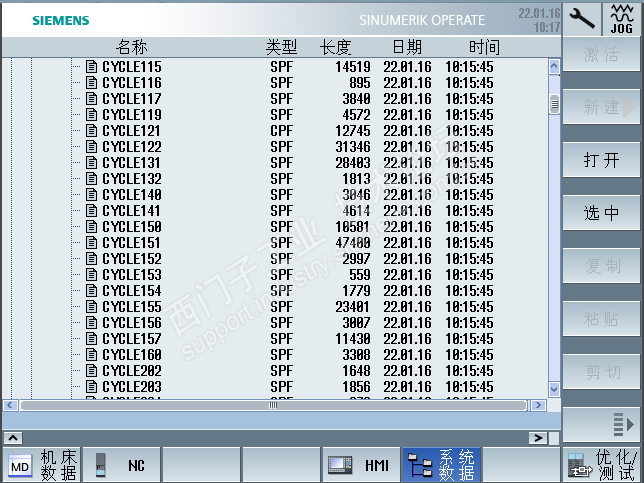Click the 新建 (New) softkey
Viewport: 644px width, 483px height.
[x=601, y=107]
